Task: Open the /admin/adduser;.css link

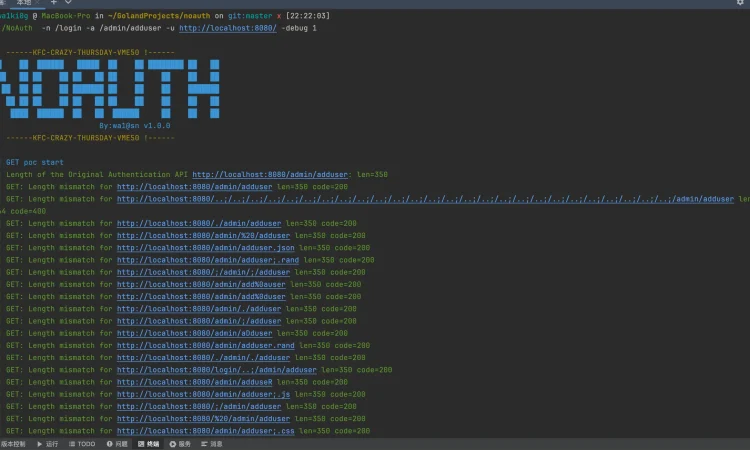Action: (x=206, y=431)
